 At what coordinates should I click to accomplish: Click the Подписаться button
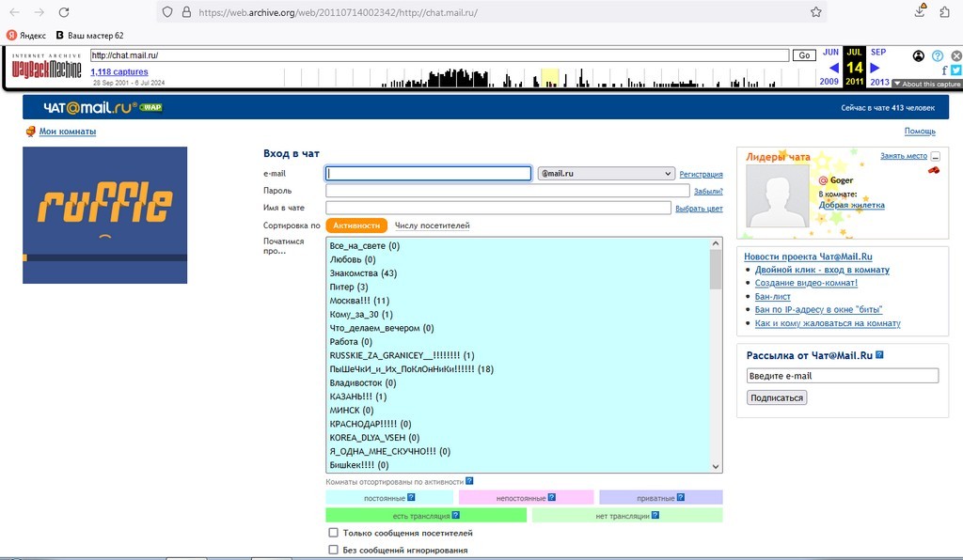pyautogui.click(x=777, y=397)
